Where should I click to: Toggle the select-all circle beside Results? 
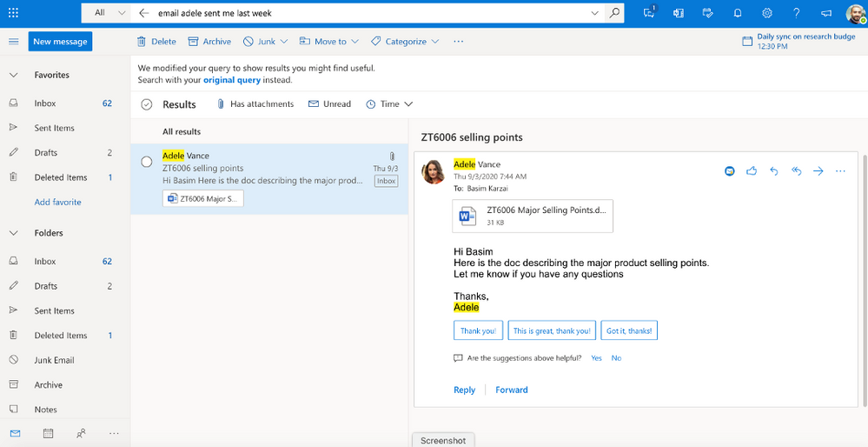[x=146, y=104]
